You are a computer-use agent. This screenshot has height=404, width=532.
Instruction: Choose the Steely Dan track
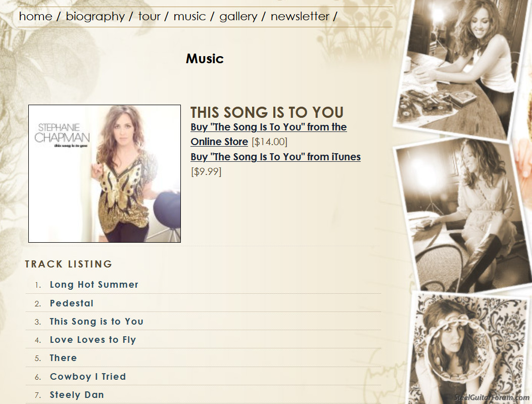(x=77, y=395)
